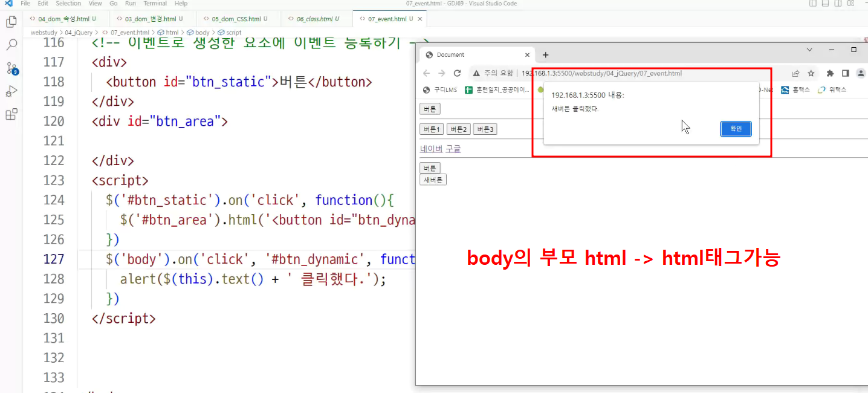Open a new Chrome tab with plus
The width and height of the screenshot is (868, 393).
pos(545,54)
